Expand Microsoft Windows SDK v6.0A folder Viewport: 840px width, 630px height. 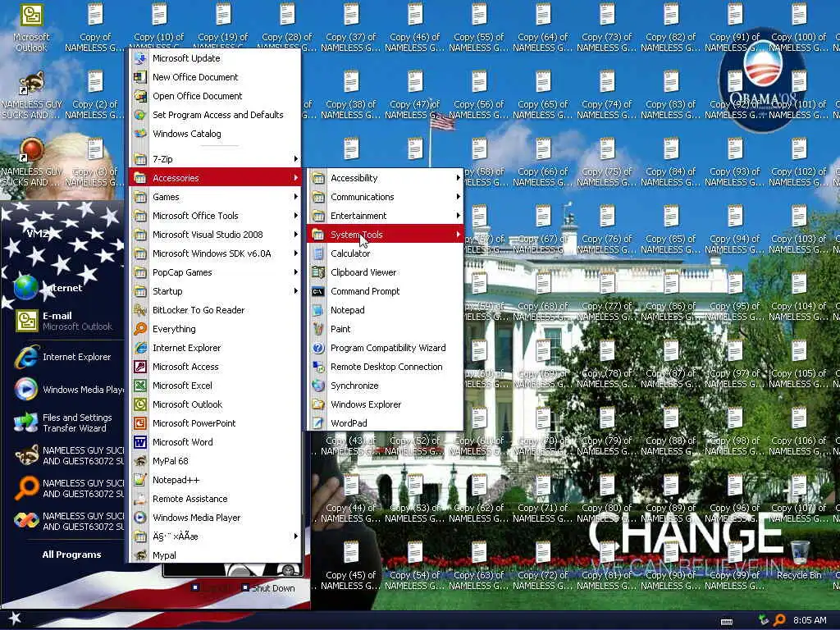pos(215,253)
